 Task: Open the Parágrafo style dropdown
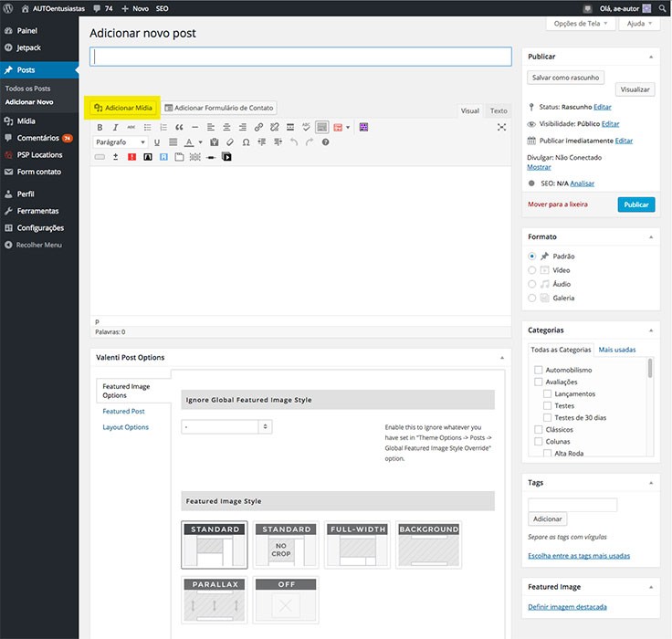(121, 142)
